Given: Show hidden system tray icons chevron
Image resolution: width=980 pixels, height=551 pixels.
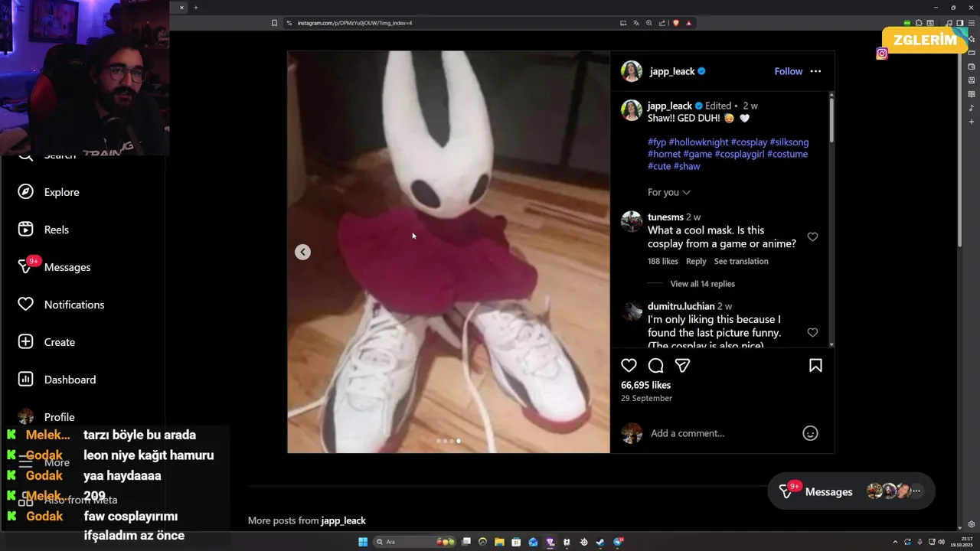Looking at the screenshot, I should [x=895, y=542].
